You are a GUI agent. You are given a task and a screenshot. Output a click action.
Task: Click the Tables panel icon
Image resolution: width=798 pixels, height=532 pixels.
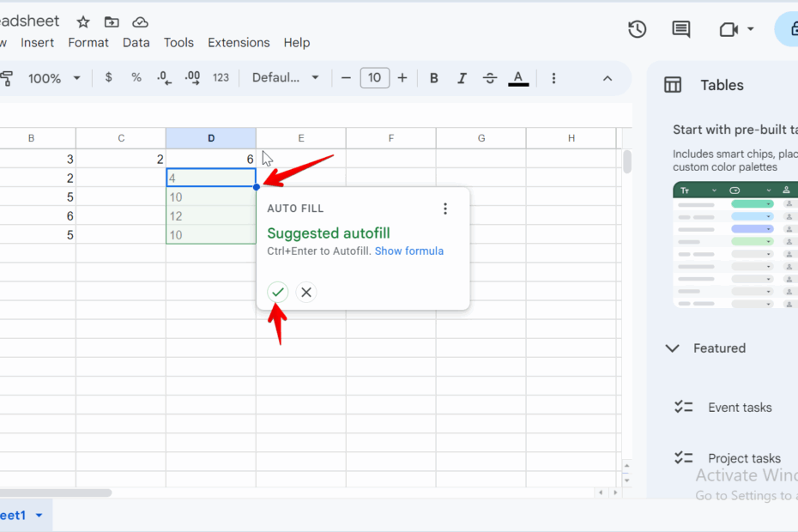click(673, 85)
